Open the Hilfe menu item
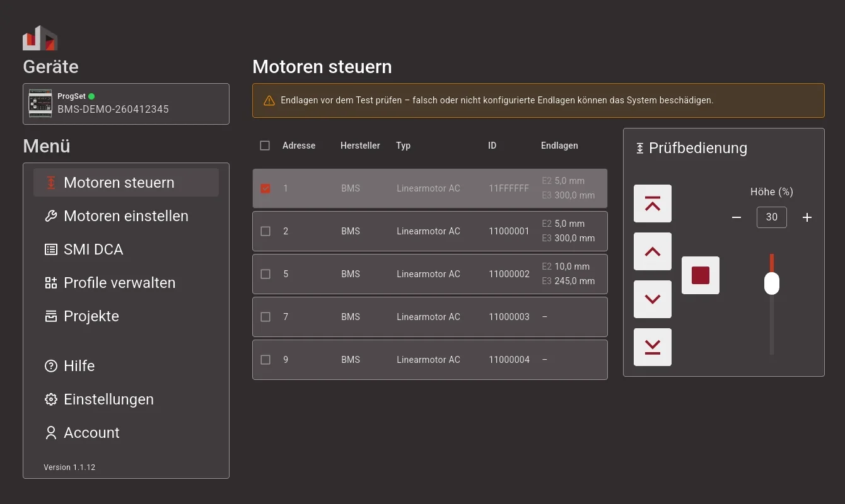The height and width of the screenshot is (504, 845). pyautogui.click(x=126, y=366)
